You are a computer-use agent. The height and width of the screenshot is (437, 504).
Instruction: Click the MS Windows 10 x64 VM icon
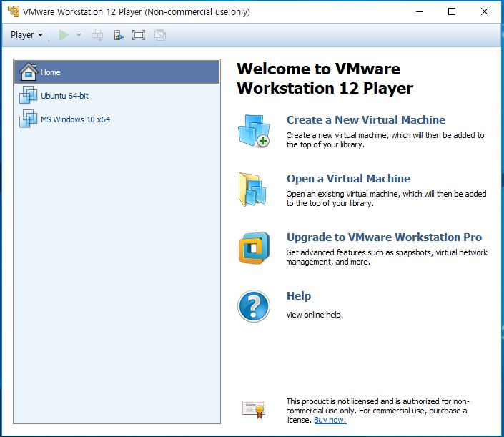click(29, 119)
